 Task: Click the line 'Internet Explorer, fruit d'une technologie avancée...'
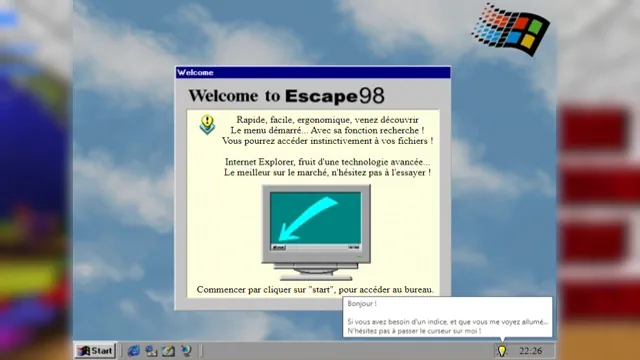coord(327,162)
